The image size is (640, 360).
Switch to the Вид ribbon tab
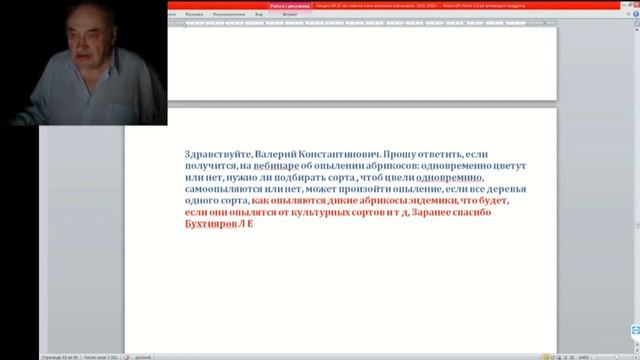259,14
